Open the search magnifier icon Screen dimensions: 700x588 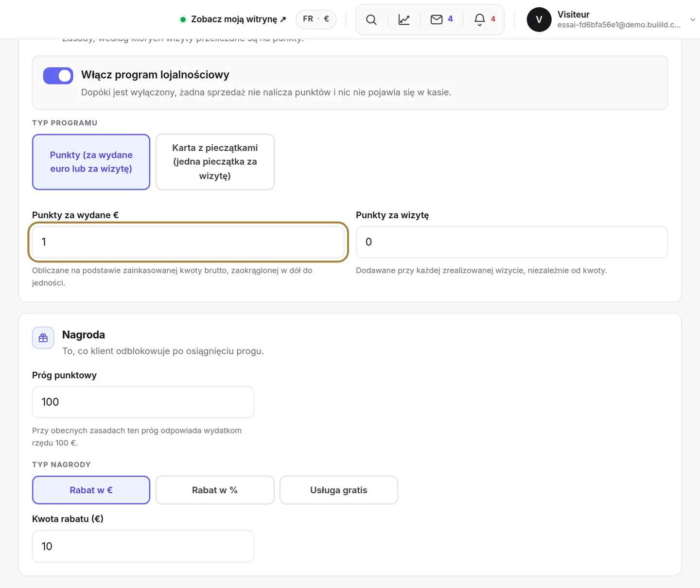[371, 19]
